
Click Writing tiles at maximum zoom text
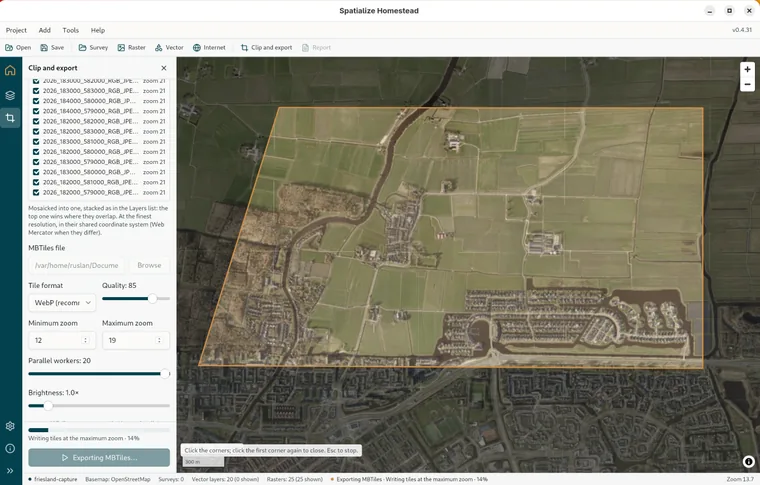[x=84, y=438]
